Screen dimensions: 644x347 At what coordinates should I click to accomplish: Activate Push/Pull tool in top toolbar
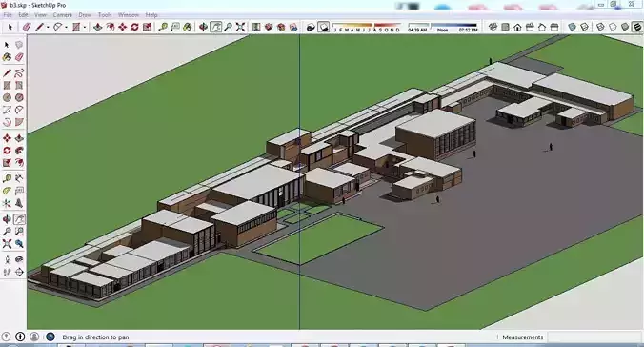click(x=98, y=27)
